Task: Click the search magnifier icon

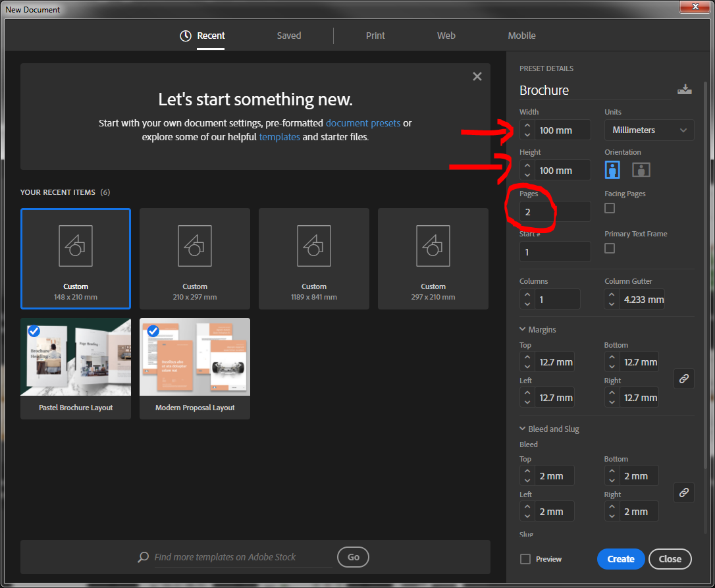Action: [x=143, y=557]
